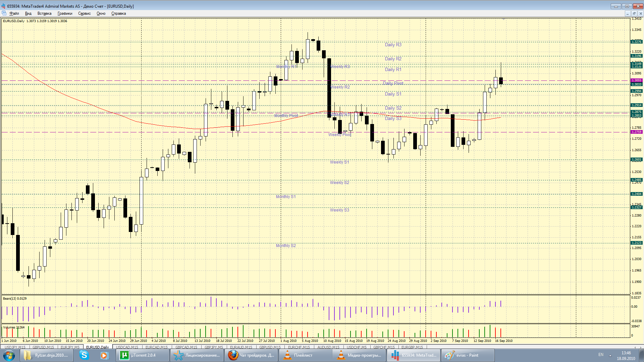
Task: Click the chart window icon beside the Файл menu
Action: pos(4,13)
